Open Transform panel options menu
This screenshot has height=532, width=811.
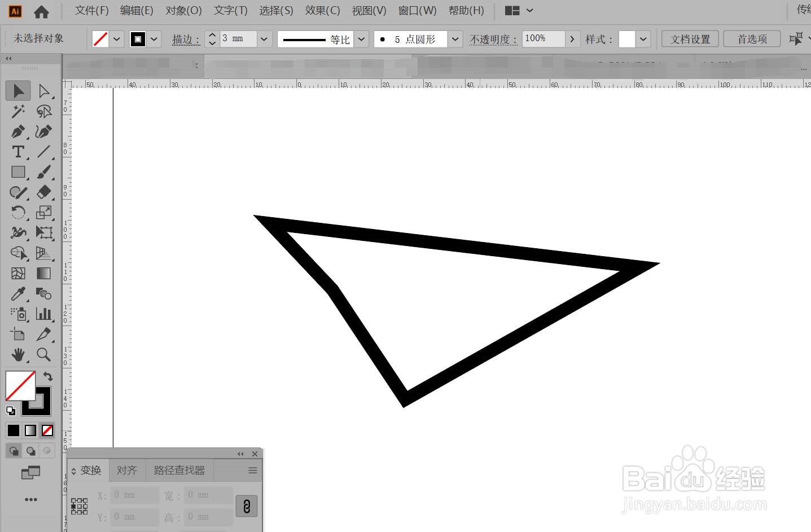point(253,471)
